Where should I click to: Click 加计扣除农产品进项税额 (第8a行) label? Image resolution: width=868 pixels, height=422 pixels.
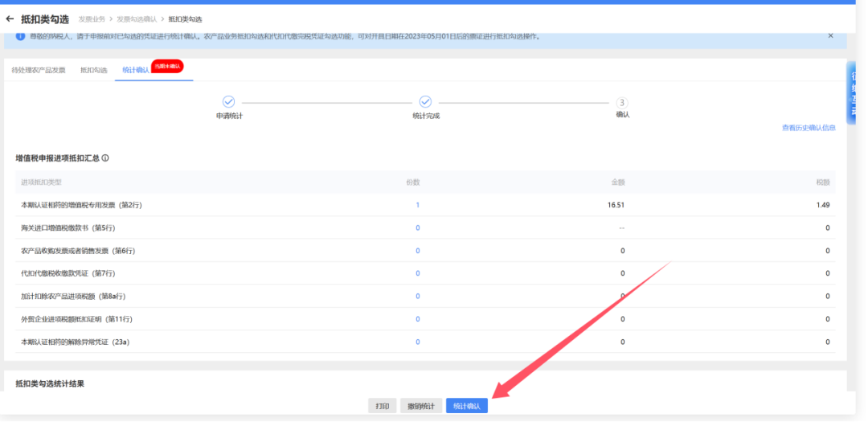73,297
